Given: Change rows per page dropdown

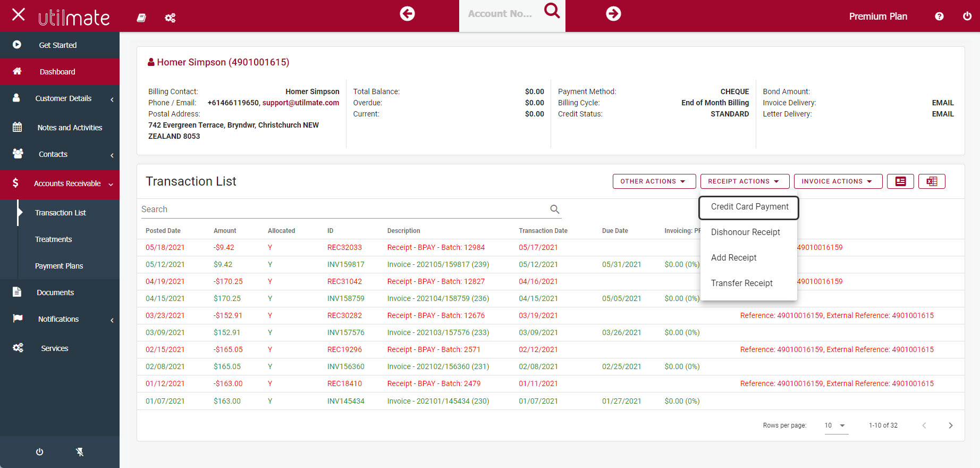Looking at the screenshot, I should [x=835, y=425].
